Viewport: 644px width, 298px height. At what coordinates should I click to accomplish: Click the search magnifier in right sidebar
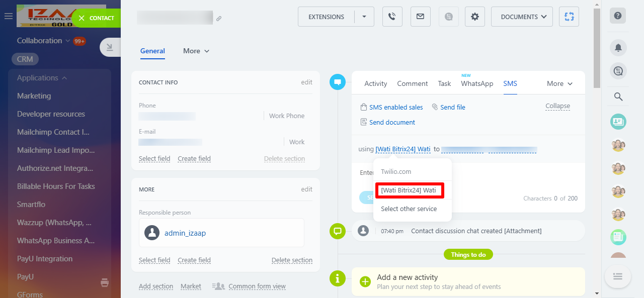[618, 96]
